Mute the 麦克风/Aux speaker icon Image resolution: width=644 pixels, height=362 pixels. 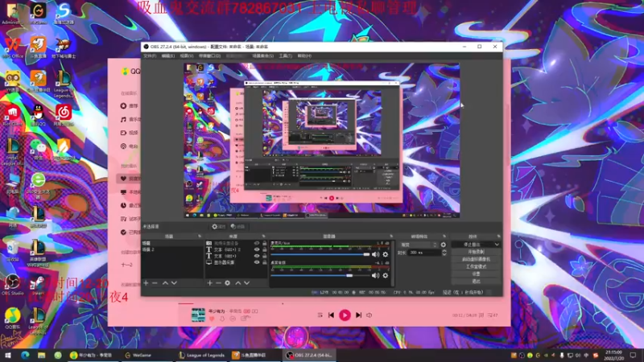[375, 254]
